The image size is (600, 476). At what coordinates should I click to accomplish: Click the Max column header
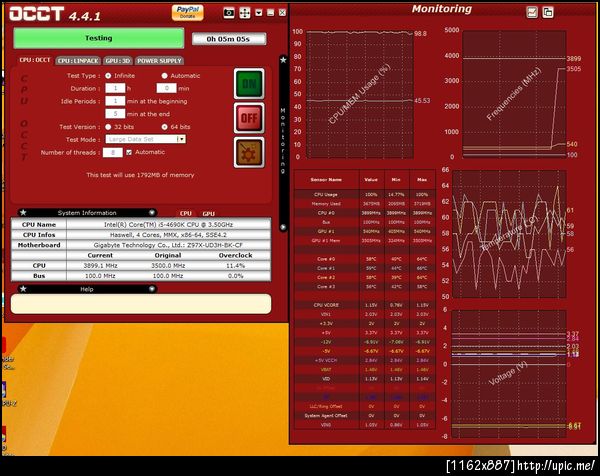[x=422, y=179]
